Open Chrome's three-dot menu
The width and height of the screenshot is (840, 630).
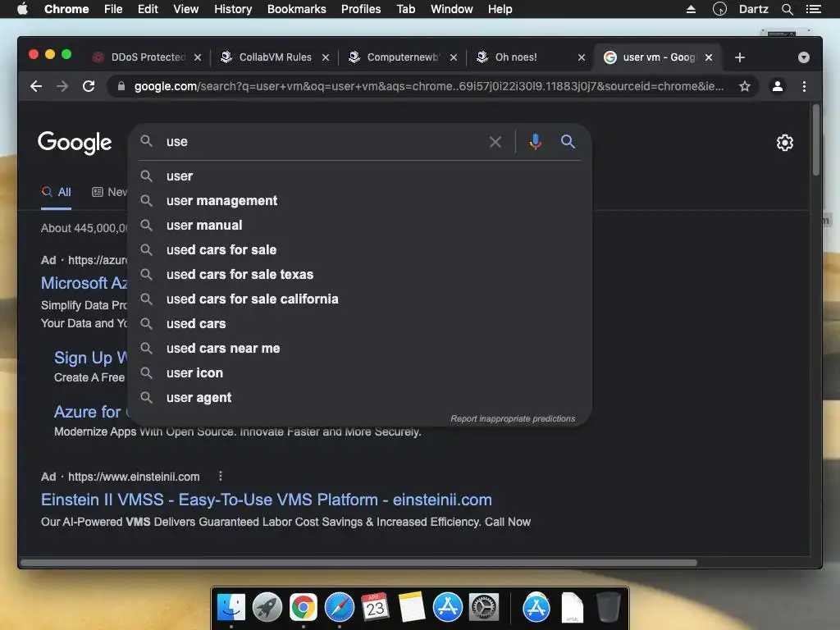click(804, 86)
